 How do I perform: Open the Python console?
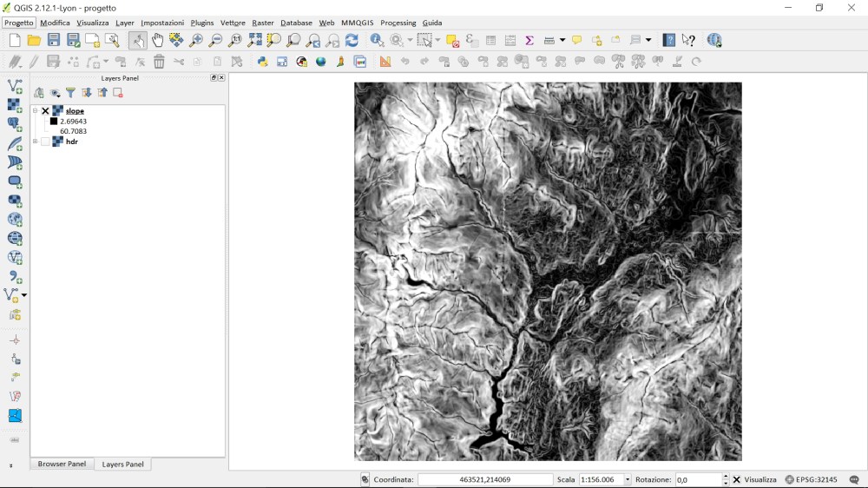pos(262,62)
